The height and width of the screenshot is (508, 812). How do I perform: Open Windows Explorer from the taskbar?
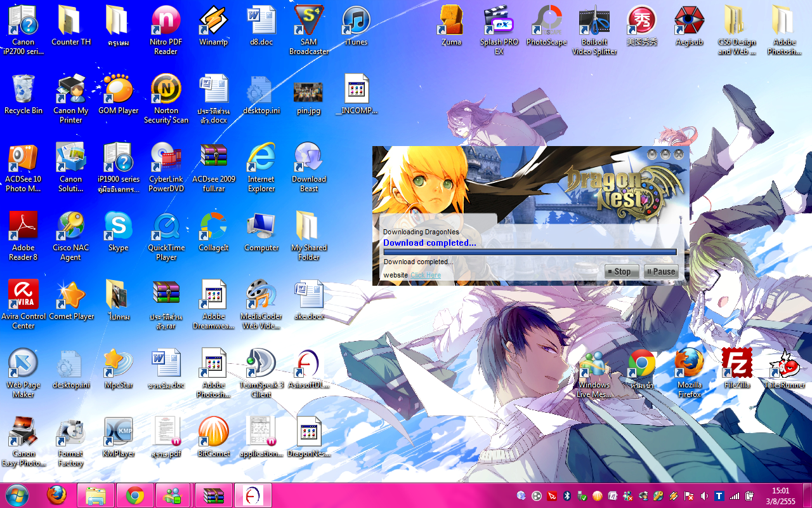(96, 495)
